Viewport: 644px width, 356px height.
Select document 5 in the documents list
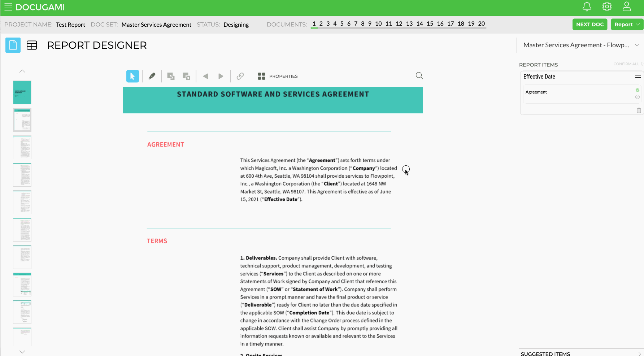[341, 23]
